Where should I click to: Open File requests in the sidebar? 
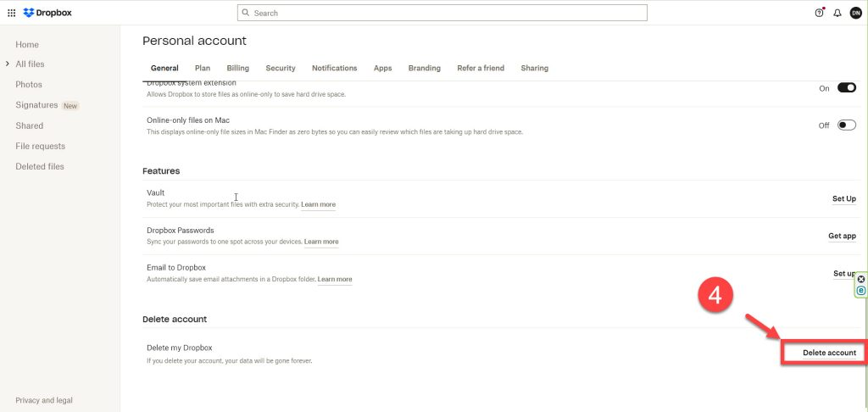(41, 146)
